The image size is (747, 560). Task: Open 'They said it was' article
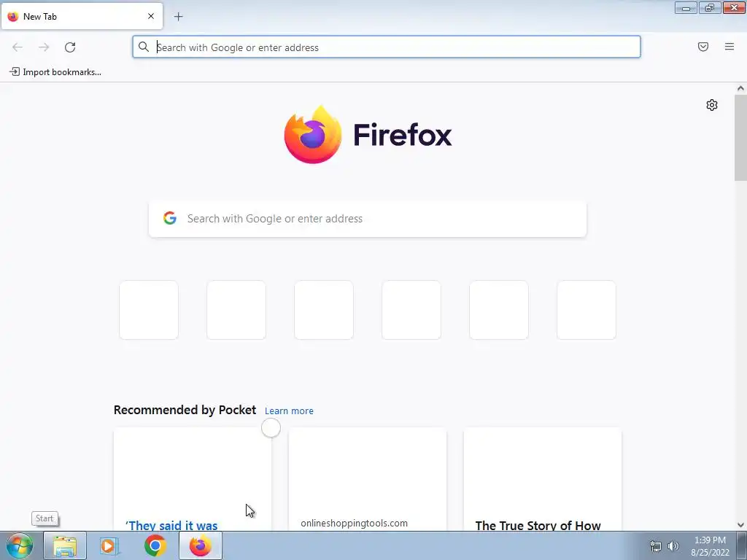[x=193, y=478]
